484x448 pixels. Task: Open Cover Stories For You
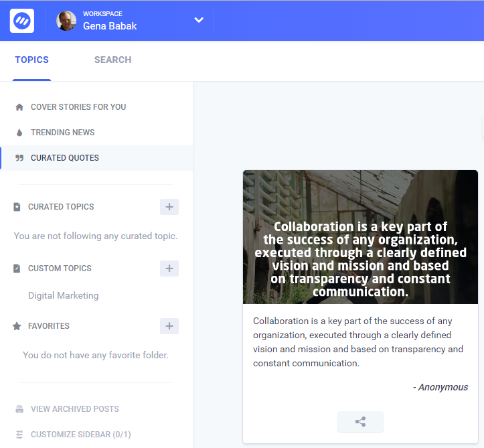[78, 107]
